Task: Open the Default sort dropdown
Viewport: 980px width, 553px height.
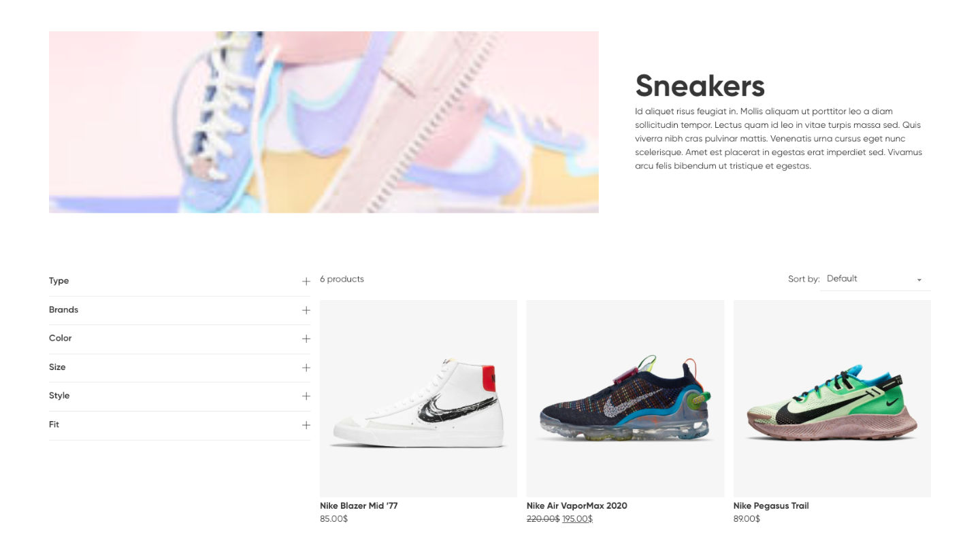Action: 875,279
